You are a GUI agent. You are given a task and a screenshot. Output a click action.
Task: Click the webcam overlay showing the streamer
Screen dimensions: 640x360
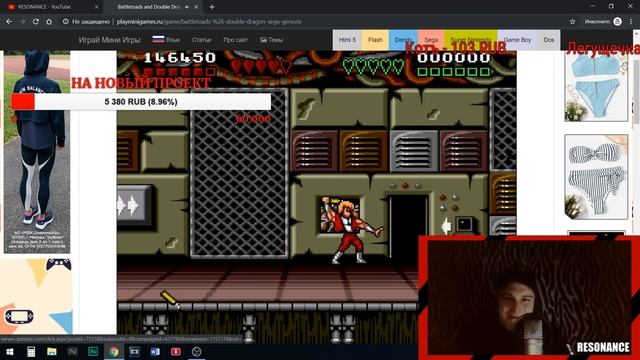[x=529, y=298]
